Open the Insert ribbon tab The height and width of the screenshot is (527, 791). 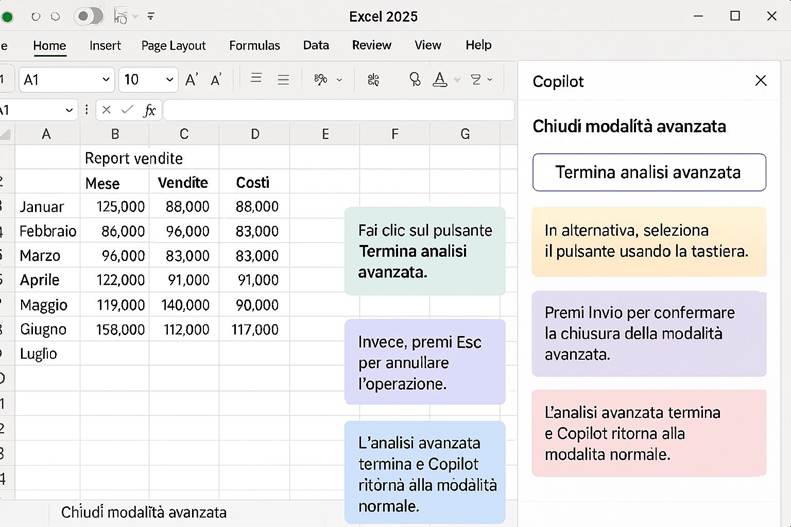(x=105, y=45)
